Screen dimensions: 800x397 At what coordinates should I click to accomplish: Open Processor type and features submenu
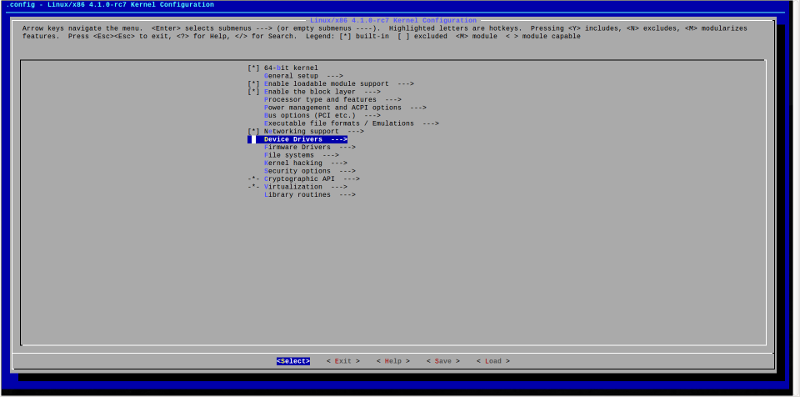[333, 100]
